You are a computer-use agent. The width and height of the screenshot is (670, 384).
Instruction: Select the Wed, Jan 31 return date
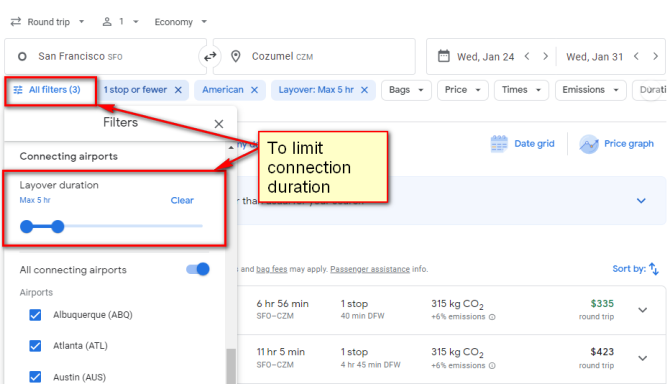[x=594, y=57]
